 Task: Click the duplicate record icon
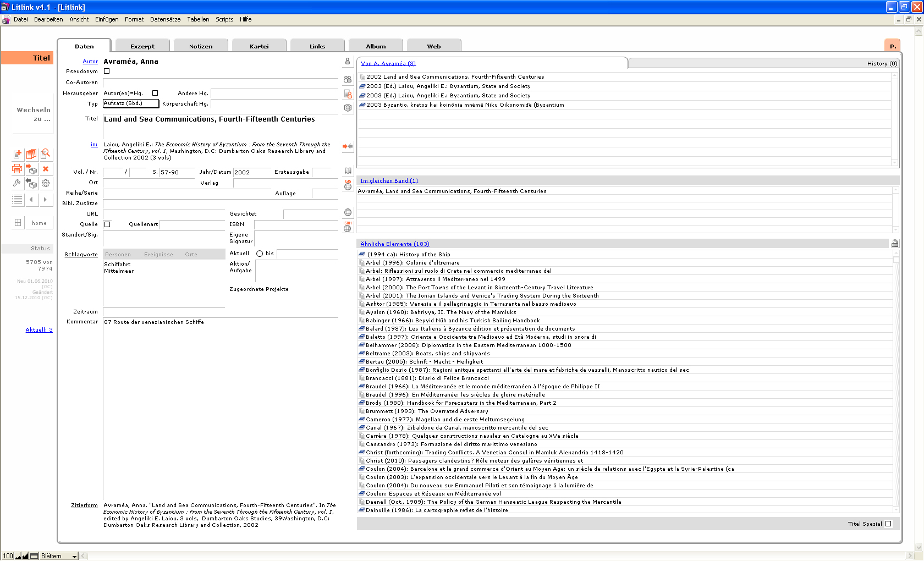31,154
